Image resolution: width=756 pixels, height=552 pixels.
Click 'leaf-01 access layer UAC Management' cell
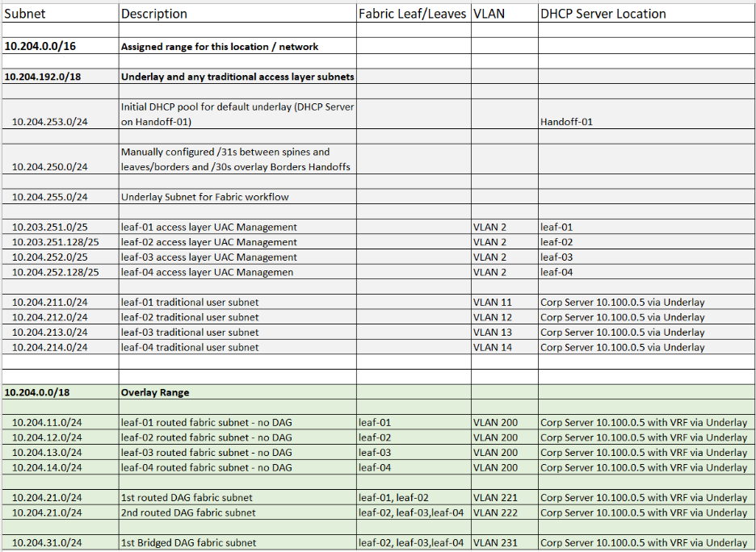(x=237, y=227)
